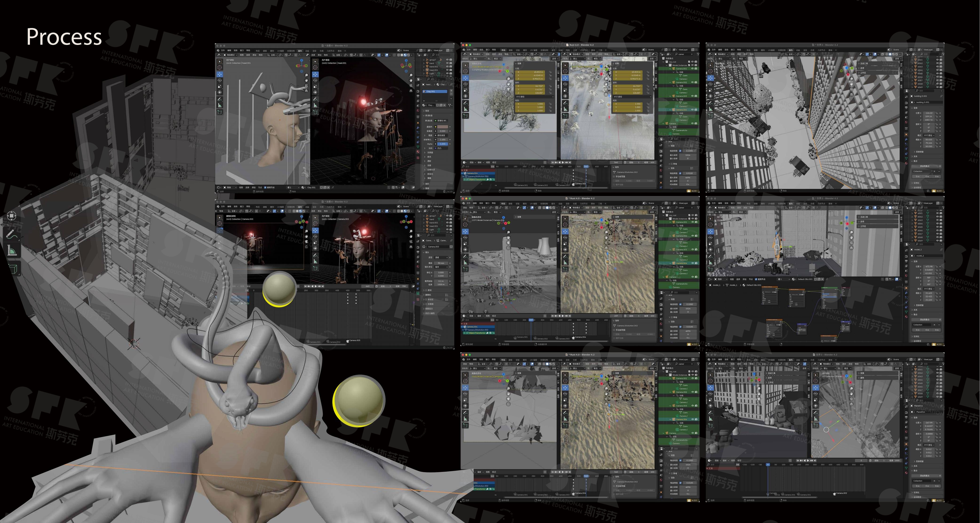980x523 pixels.
Task: Activate Move tool in upper 场景4 window's left viewport
Action: [x=220, y=75]
